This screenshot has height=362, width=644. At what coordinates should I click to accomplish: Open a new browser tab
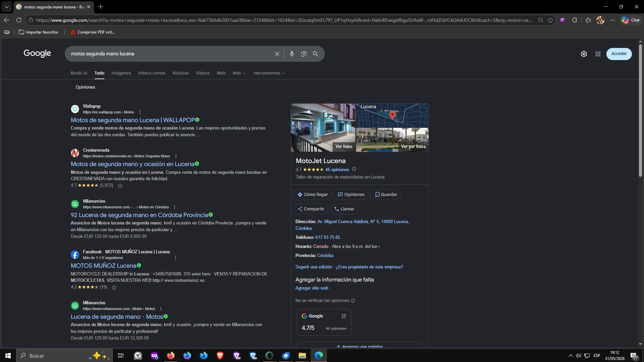point(101,7)
